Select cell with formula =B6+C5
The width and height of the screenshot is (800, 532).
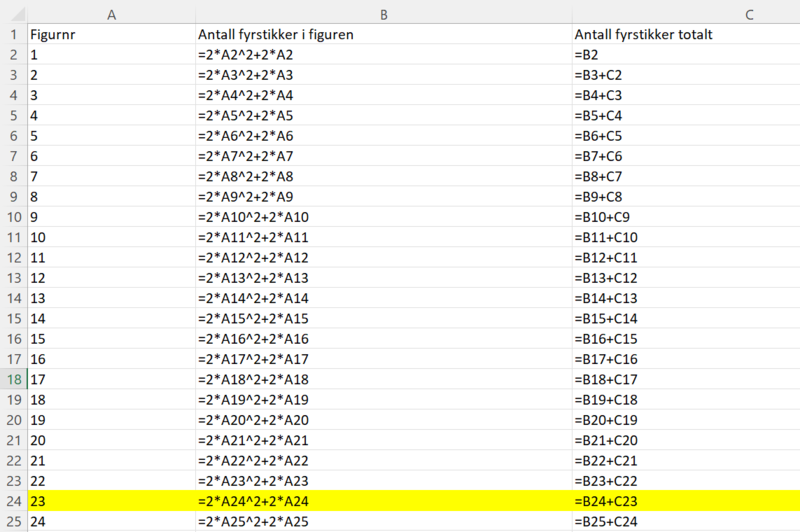click(x=686, y=136)
